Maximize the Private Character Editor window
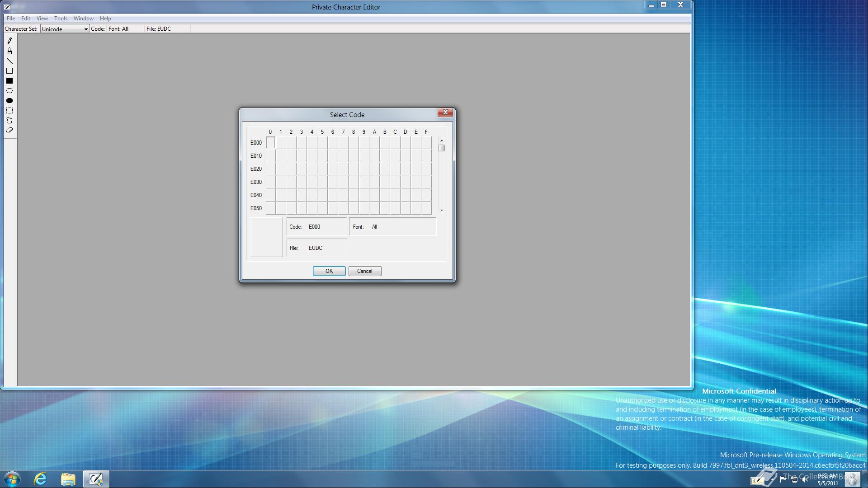 click(x=664, y=5)
